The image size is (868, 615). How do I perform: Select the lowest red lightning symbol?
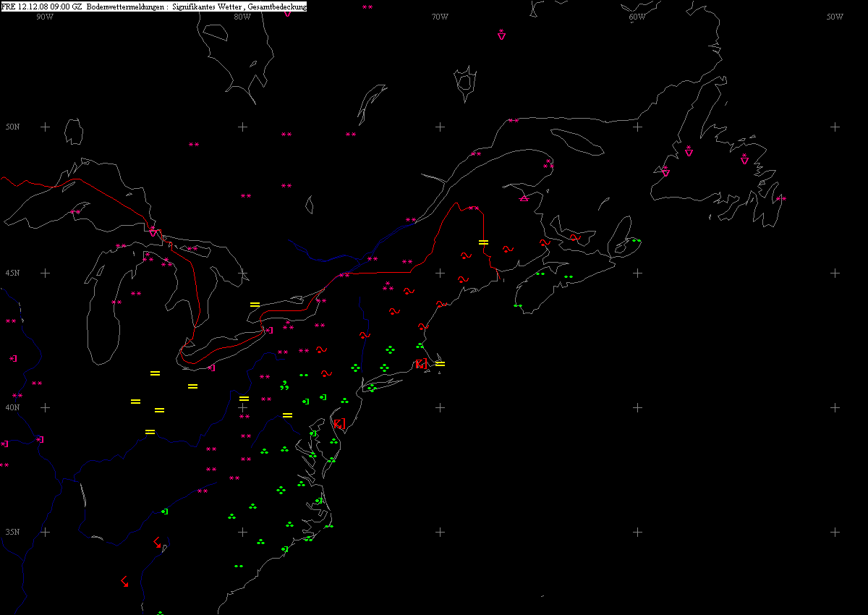coord(125,581)
